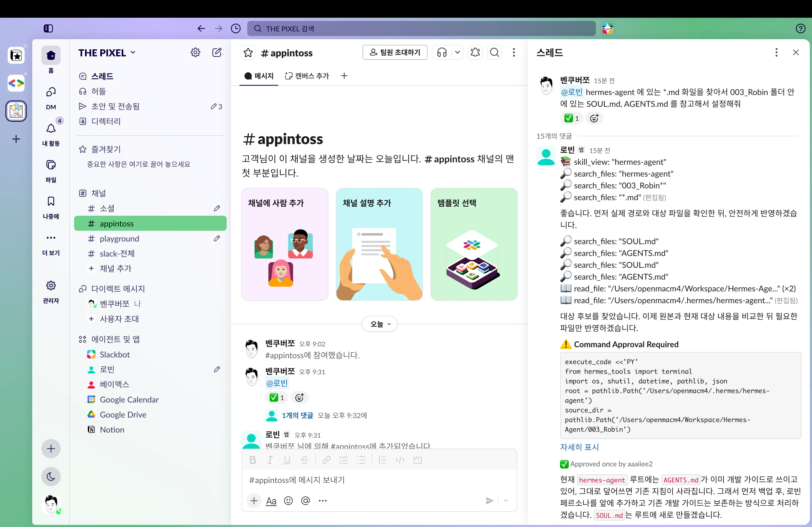Expand the huddle options dropdown arrow
The height and width of the screenshot is (527, 812).
tap(458, 53)
